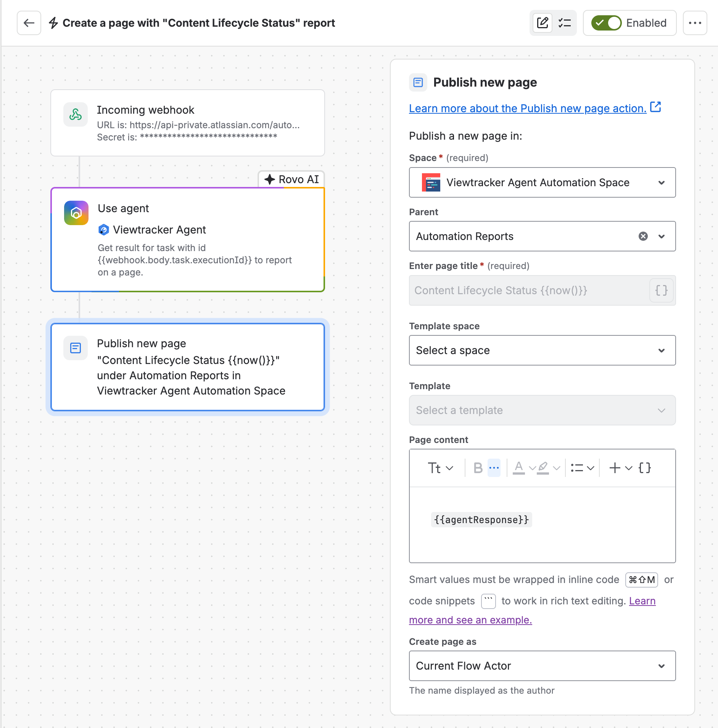Click the 'Publish a new page in:' text
The height and width of the screenshot is (728, 718).
click(465, 136)
